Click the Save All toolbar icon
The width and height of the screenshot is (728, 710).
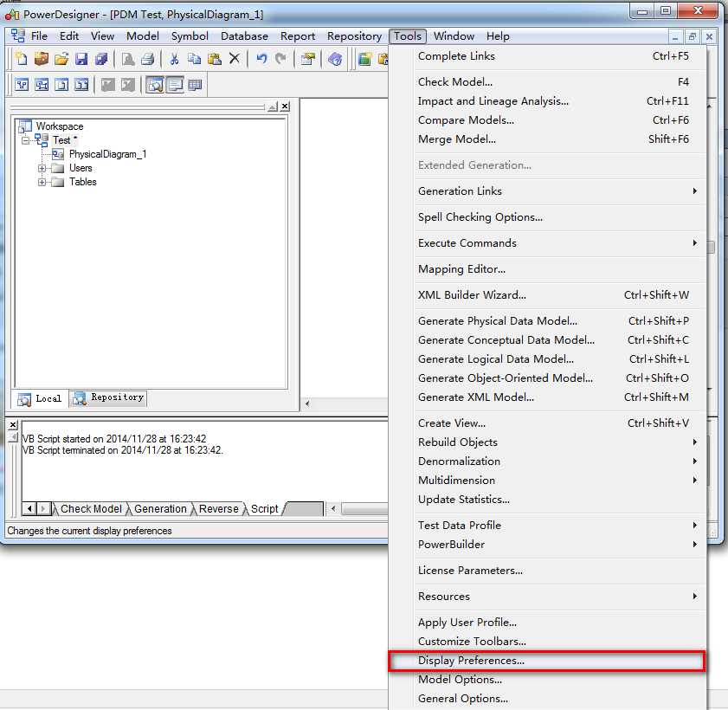(x=101, y=59)
